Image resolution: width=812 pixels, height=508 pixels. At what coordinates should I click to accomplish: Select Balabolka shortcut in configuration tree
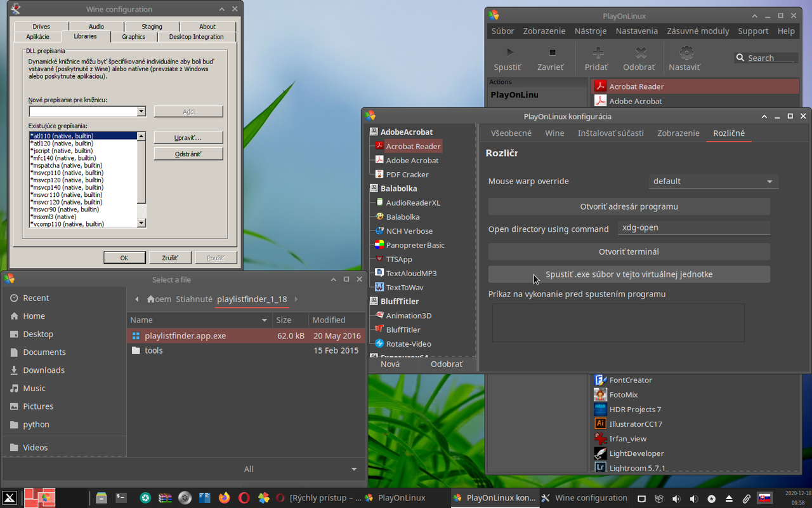coord(403,217)
